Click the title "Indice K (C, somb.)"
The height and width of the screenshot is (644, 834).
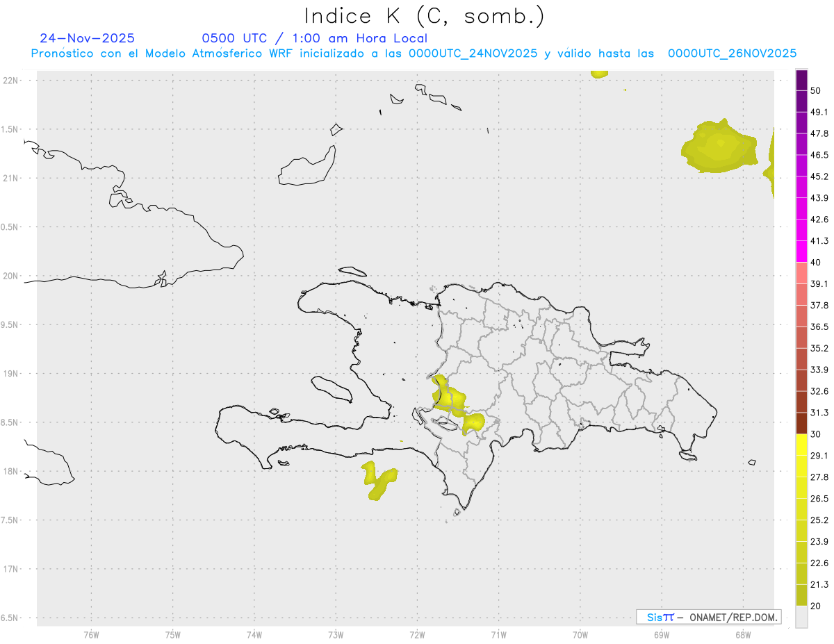click(425, 16)
